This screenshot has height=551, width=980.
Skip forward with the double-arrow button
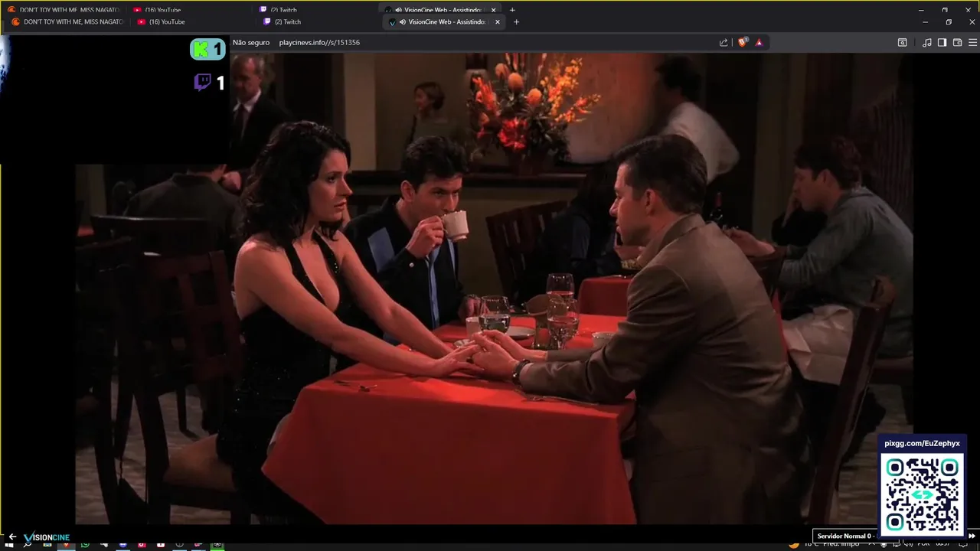[972, 536]
